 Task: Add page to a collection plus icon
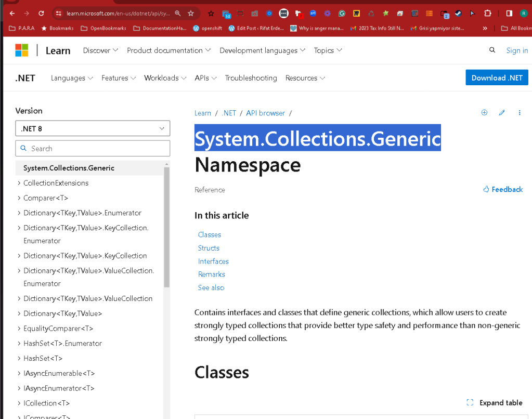(484, 113)
